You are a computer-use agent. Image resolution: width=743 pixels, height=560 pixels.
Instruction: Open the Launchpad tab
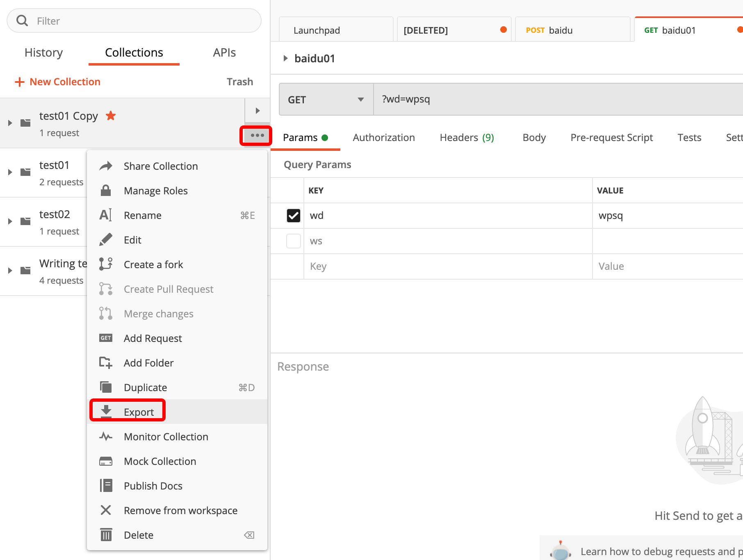pyautogui.click(x=336, y=30)
